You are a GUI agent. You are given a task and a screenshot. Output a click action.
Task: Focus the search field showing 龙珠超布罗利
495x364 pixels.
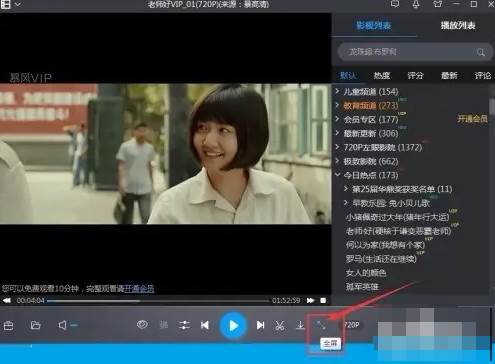[415, 52]
